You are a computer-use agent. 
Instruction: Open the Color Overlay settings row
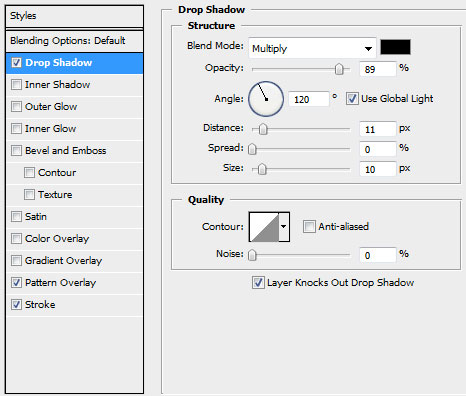pos(74,239)
